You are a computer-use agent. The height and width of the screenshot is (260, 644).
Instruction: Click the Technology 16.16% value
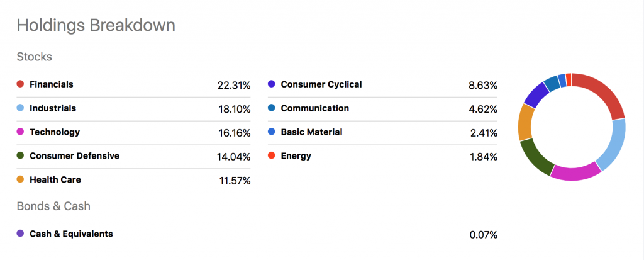click(x=234, y=133)
